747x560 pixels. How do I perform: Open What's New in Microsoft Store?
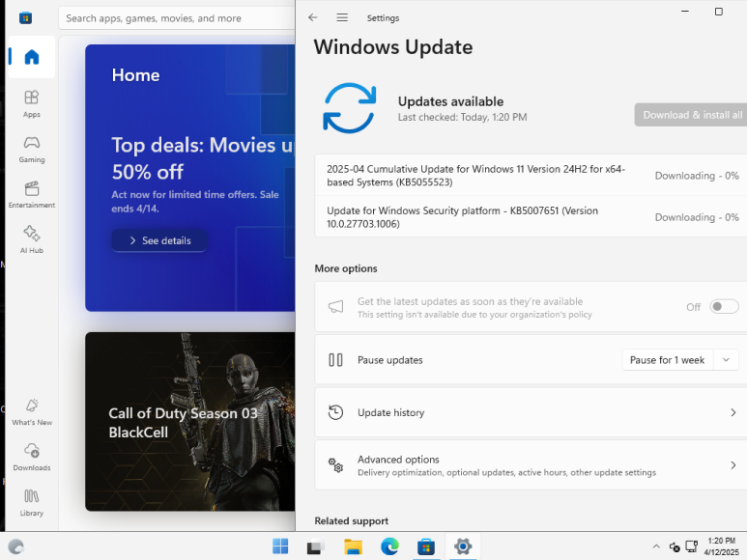coord(32,412)
